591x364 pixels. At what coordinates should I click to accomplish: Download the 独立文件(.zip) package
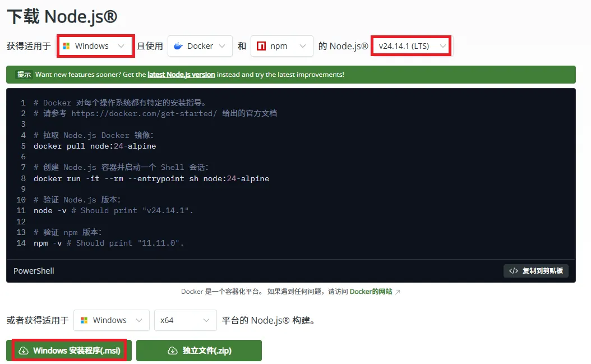tap(199, 350)
